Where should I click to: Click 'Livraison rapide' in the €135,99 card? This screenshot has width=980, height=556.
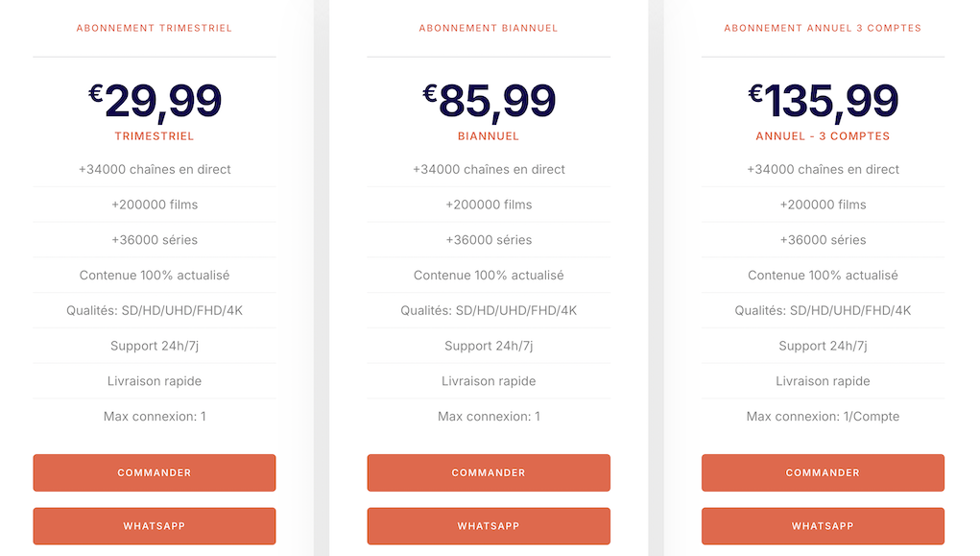click(823, 381)
